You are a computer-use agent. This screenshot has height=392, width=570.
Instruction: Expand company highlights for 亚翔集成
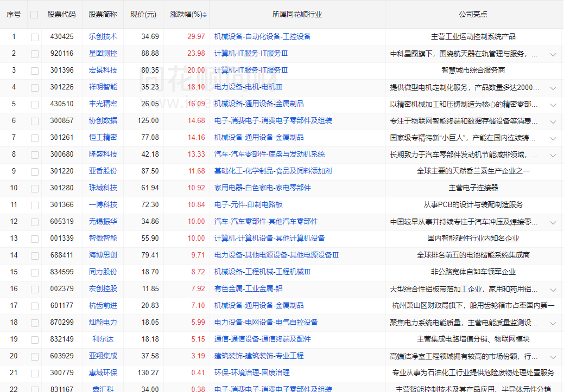click(x=553, y=357)
